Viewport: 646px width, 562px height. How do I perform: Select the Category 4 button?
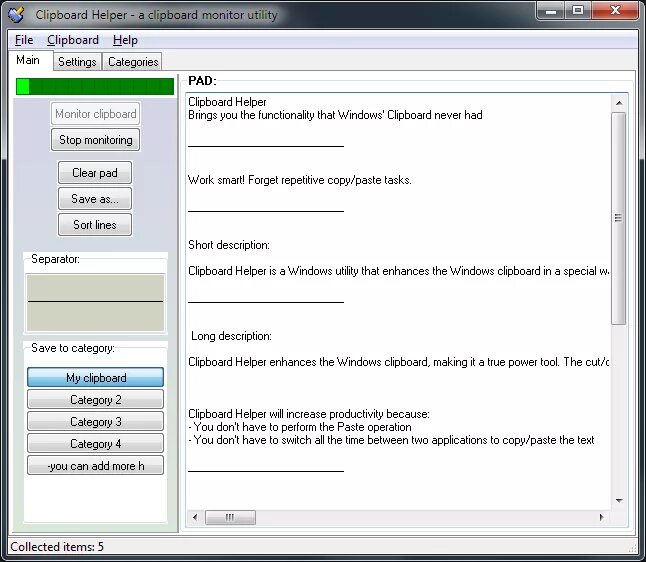pos(96,443)
